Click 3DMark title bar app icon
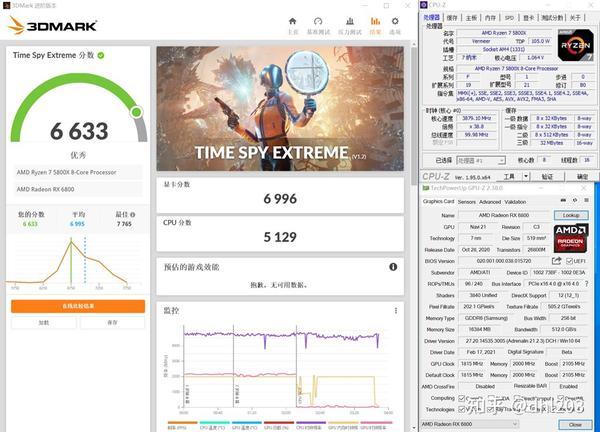Image resolution: width=600 pixels, height=432 pixels. [6, 5]
